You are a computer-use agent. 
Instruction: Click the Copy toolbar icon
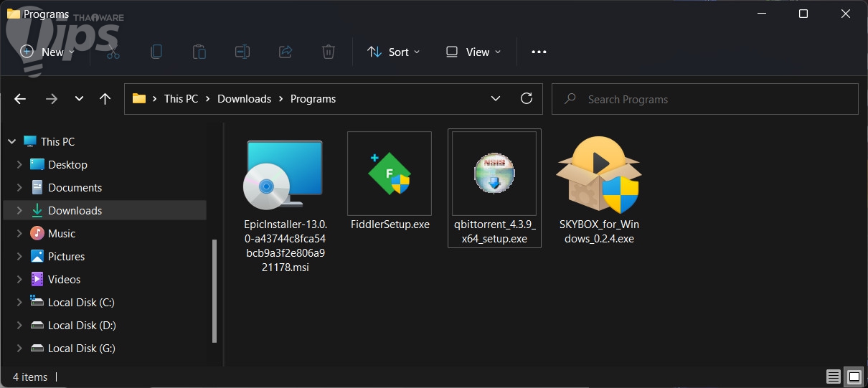click(x=156, y=52)
